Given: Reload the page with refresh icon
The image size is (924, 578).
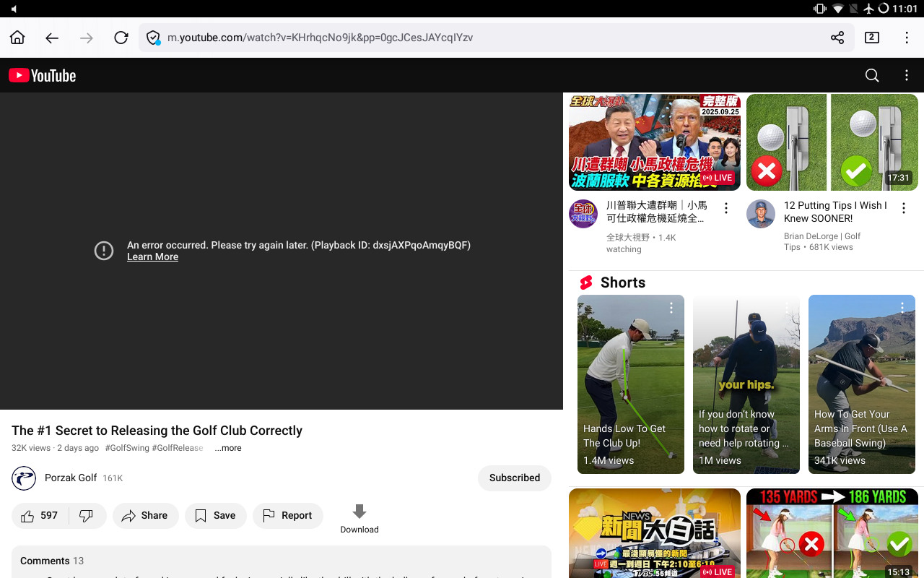Looking at the screenshot, I should coord(121,38).
